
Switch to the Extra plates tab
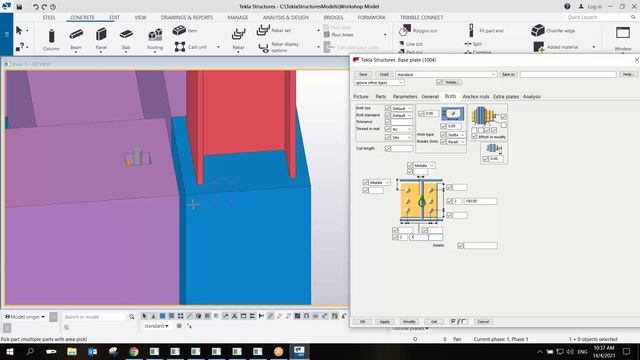[506, 96]
